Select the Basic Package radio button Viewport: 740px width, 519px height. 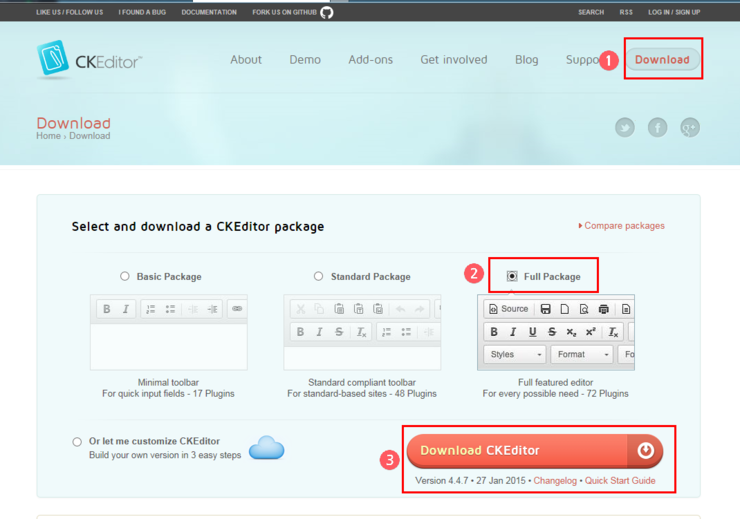pos(125,276)
